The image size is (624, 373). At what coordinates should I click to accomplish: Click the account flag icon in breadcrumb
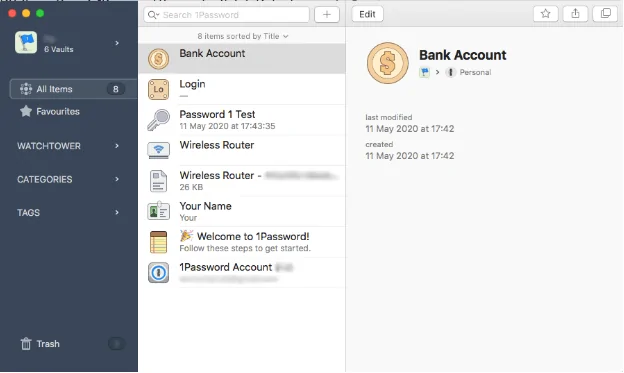coord(425,72)
